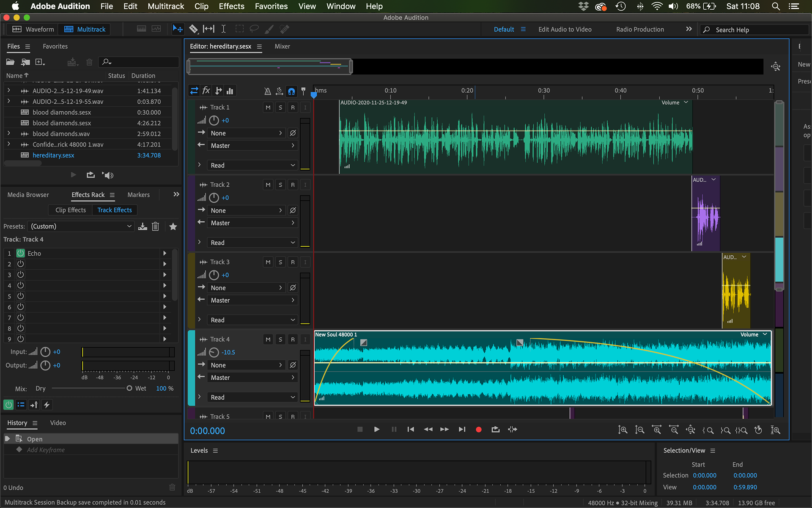Show the Effects (fx) track controls

tap(206, 91)
